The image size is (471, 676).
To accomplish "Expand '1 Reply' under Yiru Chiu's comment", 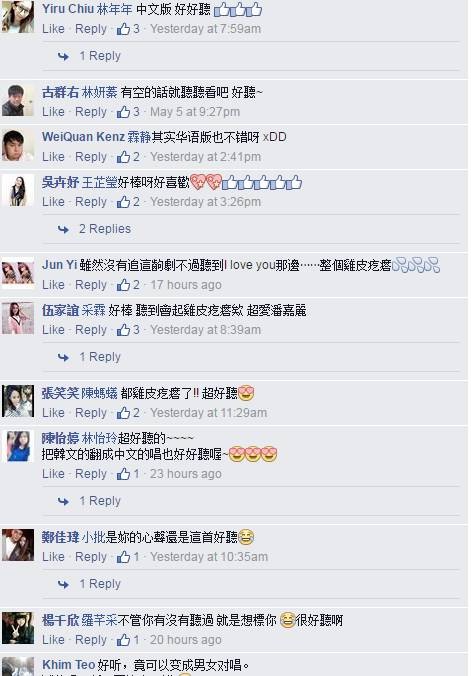I will click(100, 56).
